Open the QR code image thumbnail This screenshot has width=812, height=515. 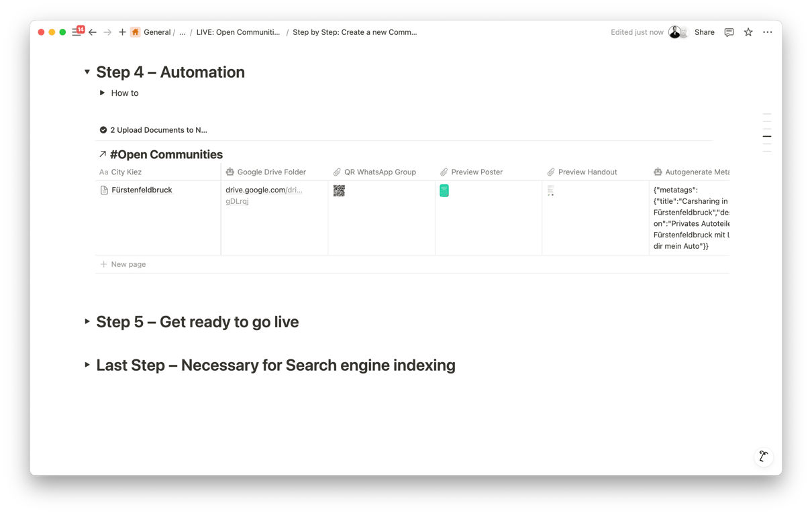pos(339,190)
